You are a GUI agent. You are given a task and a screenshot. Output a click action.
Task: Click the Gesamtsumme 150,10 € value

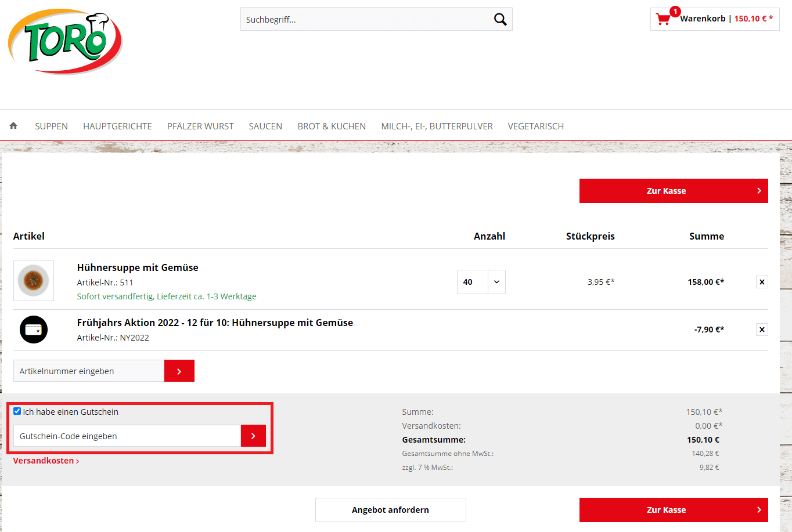pos(703,440)
